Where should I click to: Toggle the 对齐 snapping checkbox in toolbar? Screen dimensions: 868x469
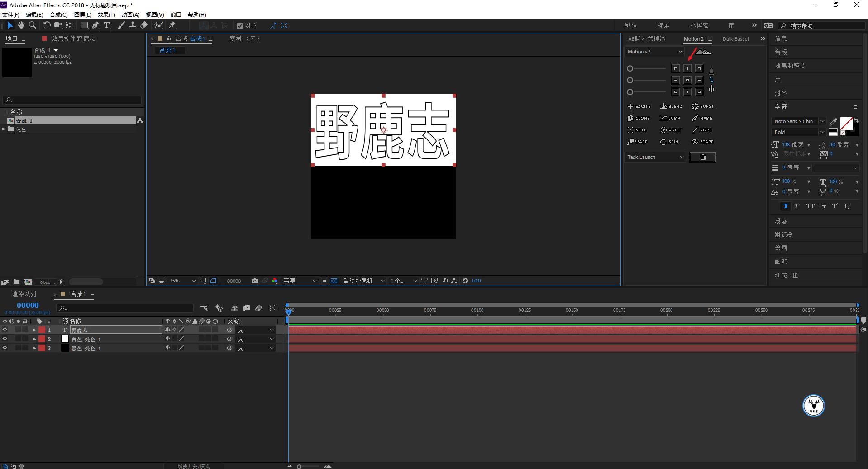(x=240, y=25)
